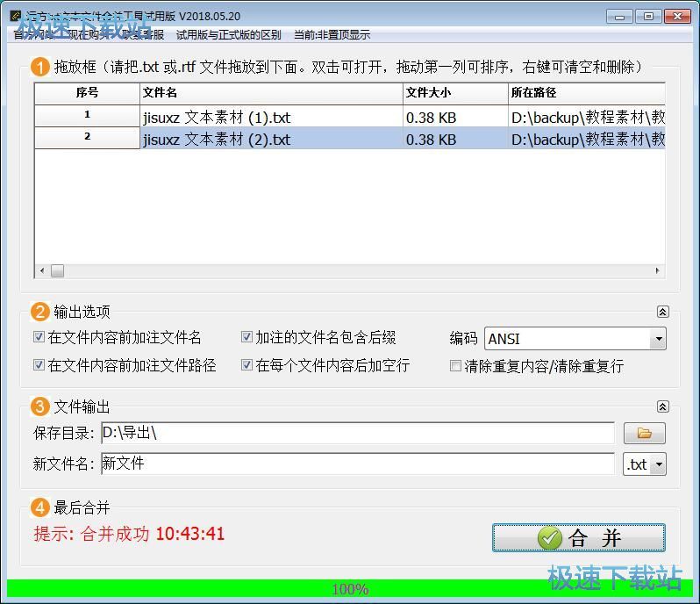Open the 官方网站 menu item
The image size is (700, 604).
coord(33,35)
